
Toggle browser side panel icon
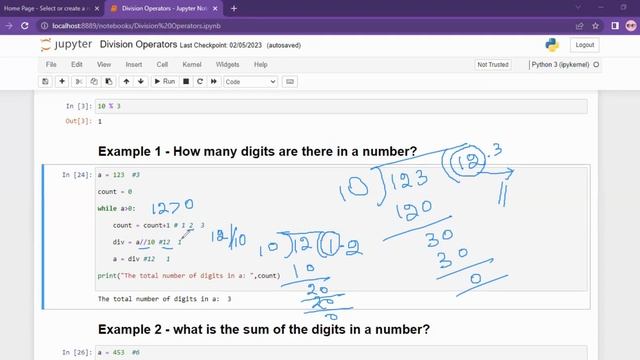pos(615,26)
